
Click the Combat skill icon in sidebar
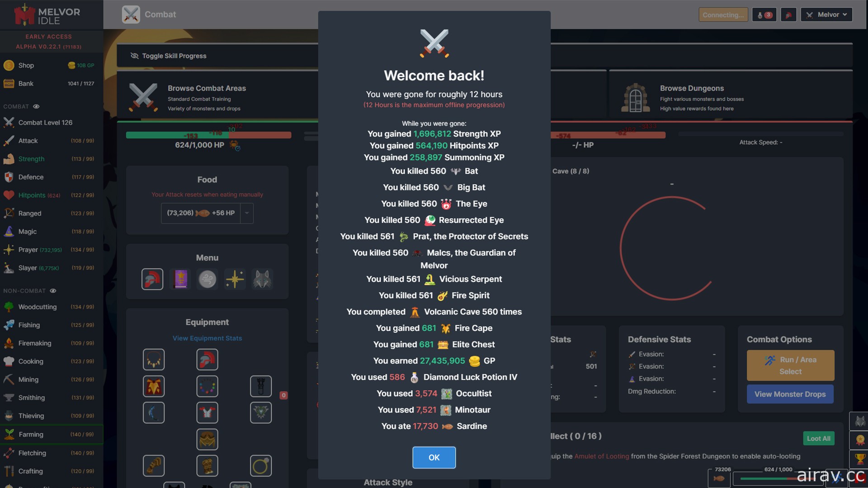pos(9,122)
